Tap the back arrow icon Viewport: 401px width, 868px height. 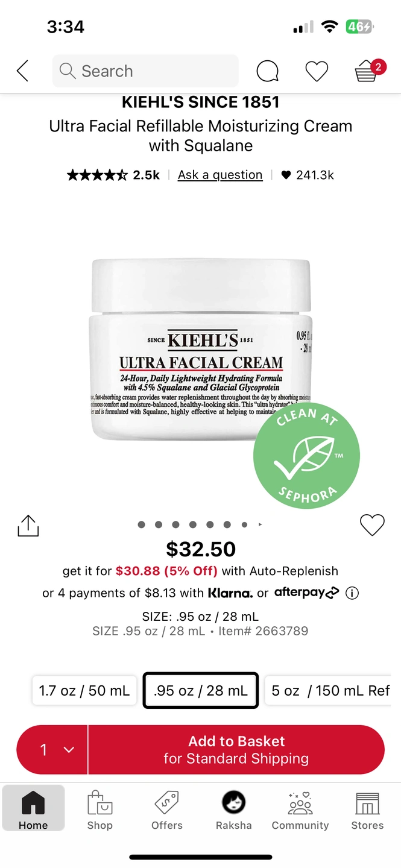[x=22, y=71]
